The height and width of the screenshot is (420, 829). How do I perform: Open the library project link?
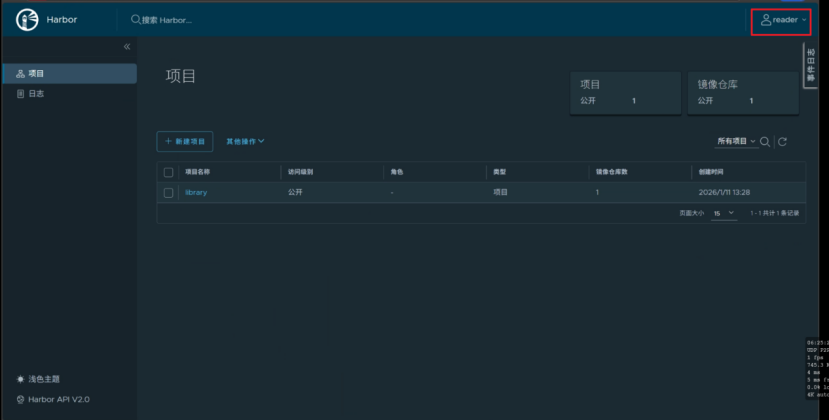[x=196, y=193]
